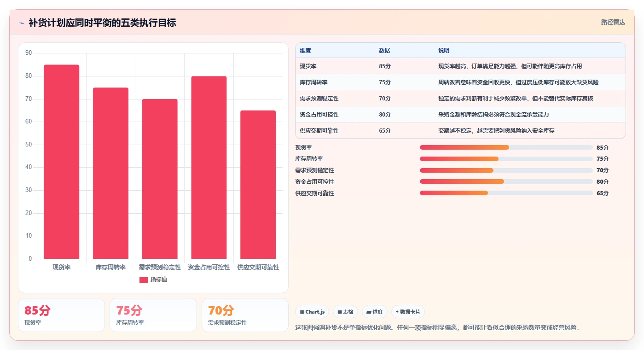Image resolution: width=644 pixels, height=350 pixels.
Task: Click the 90 y-axis tick label
Action: [x=29, y=53]
